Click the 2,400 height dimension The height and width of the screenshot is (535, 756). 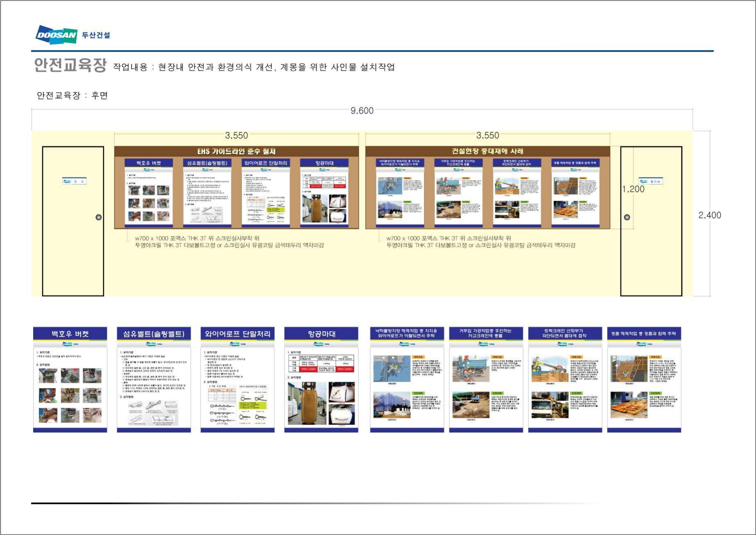(709, 215)
